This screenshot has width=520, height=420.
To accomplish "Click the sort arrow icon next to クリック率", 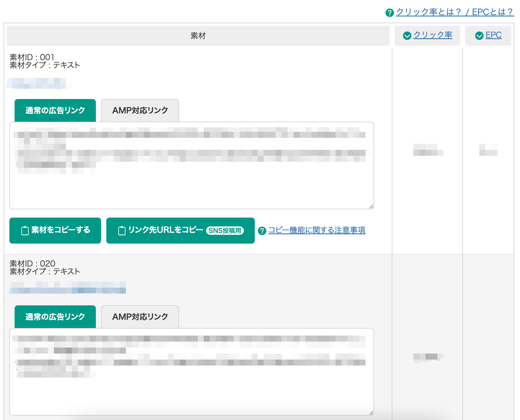I will 407,35.
